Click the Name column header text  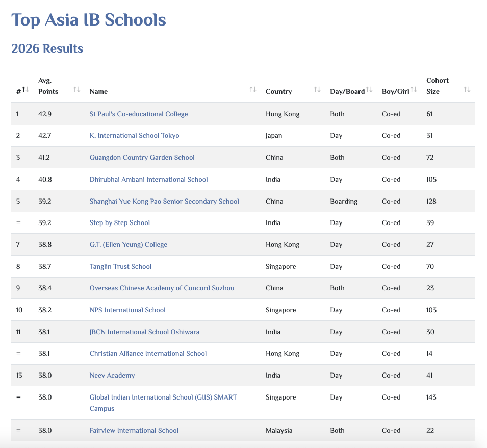[98, 92]
